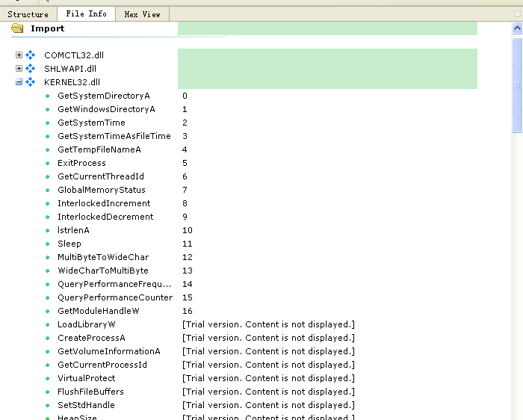Select the truncated QueryPerformanceFrequ... import
The height and width of the screenshot is (420, 523).
coord(114,284)
